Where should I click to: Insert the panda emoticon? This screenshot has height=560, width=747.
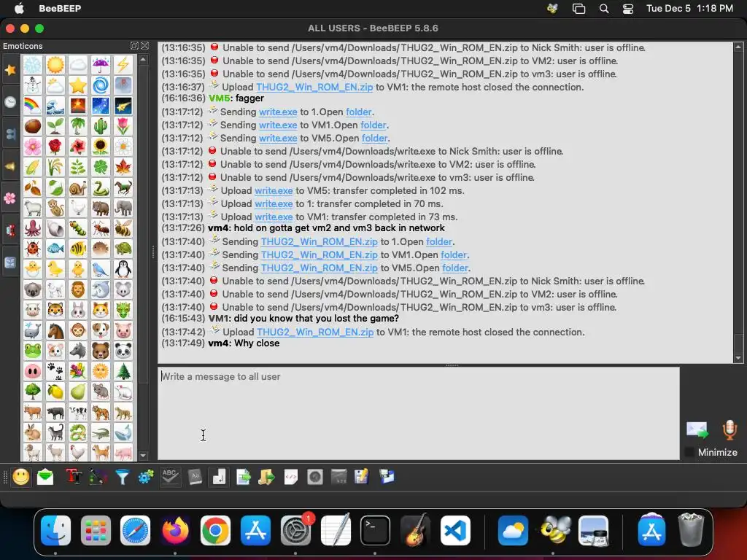coord(123,351)
